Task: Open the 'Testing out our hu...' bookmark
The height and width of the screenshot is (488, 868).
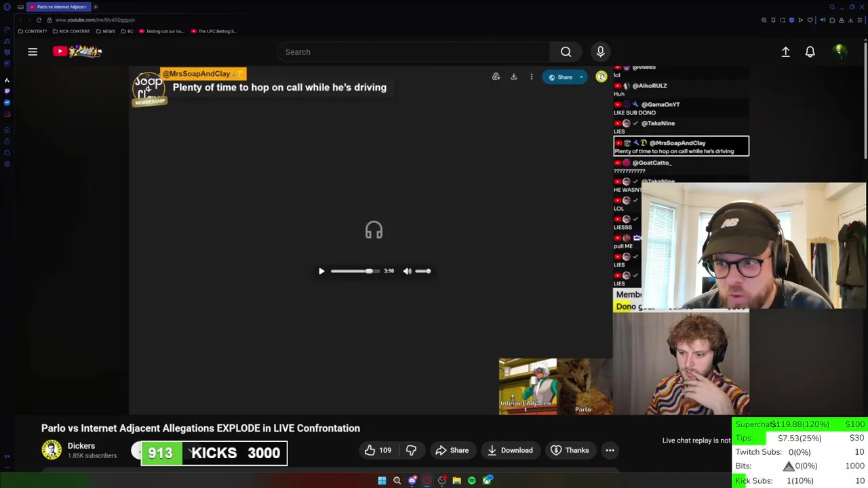Action: pyautogui.click(x=161, y=31)
